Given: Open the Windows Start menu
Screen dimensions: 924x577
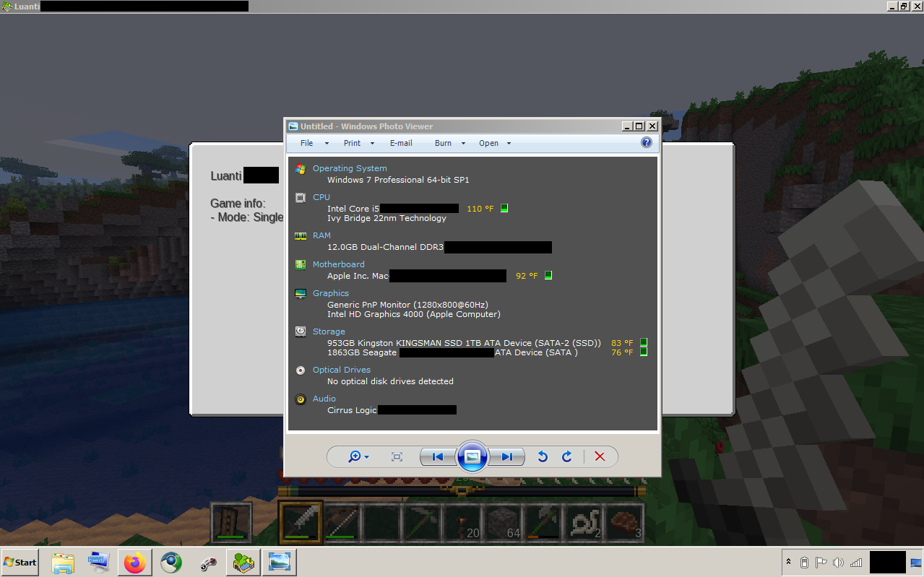Looking at the screenshot, I should (20, 562).
